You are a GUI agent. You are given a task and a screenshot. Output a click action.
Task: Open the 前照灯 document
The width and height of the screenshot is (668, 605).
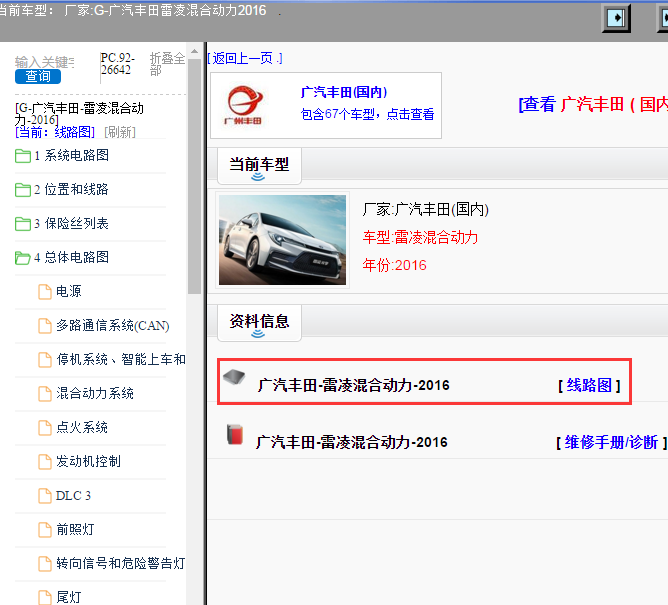coord(75,530)
